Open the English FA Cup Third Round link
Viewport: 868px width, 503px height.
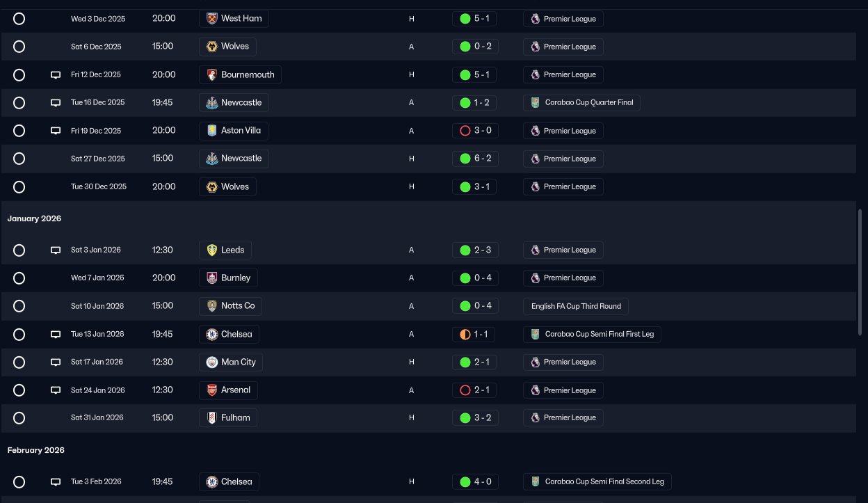pos(576,306)
